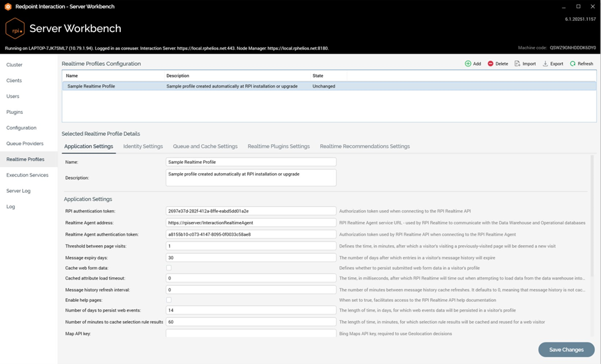Viewport: 601px width, 364px height.
Task: Click the red Delete icon
Action: (491, 63)
